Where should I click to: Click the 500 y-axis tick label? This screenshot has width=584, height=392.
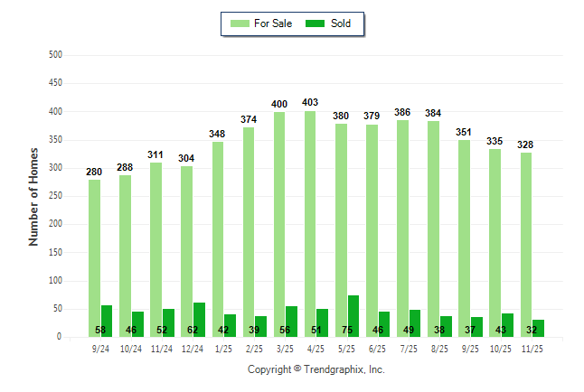tap(54, 55)
